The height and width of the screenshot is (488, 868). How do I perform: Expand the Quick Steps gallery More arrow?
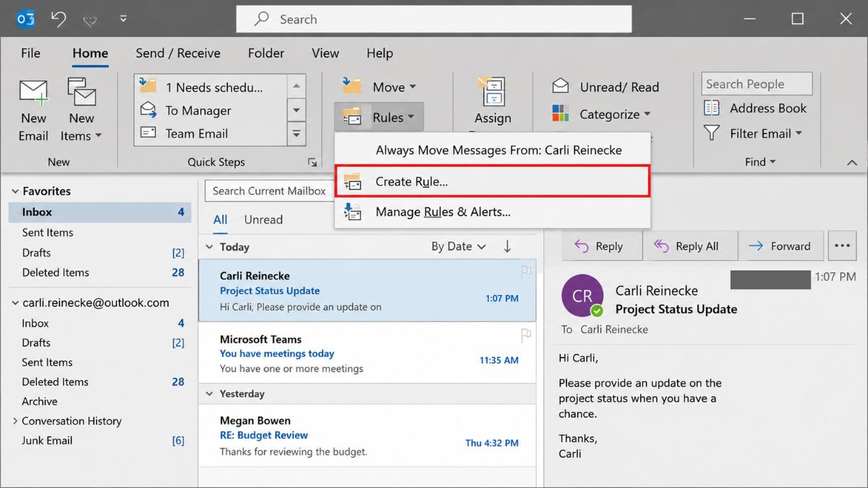(x=296, y=133)
